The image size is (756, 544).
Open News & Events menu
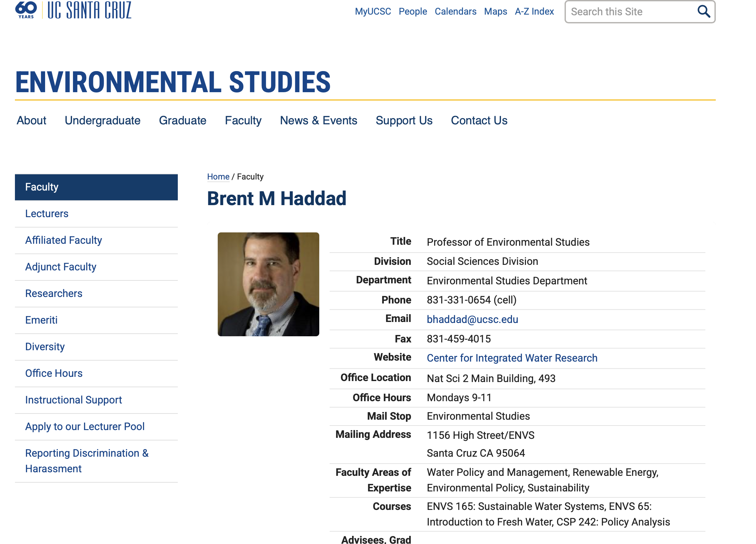click(x=318, y=120)
